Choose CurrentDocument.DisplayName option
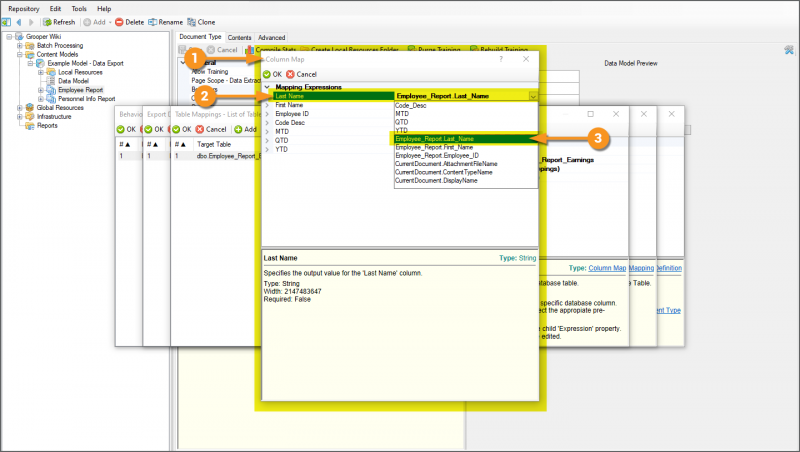The height and width of the screenshot is (452, 800). (466, 181)
